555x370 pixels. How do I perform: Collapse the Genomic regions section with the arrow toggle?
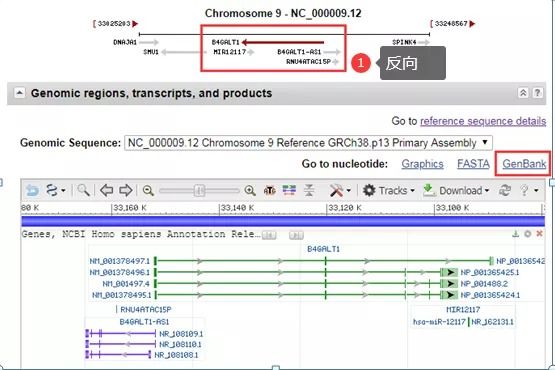point(19,93)
